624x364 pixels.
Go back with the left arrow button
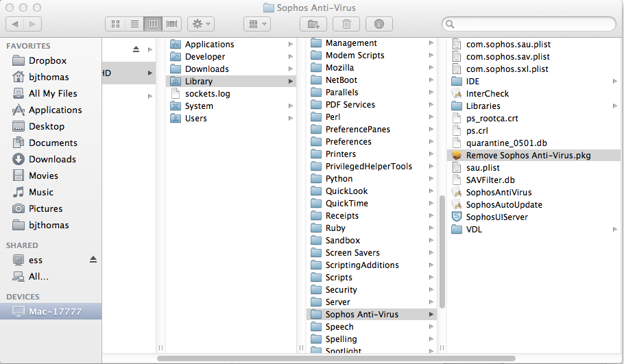tap(15, 24)
